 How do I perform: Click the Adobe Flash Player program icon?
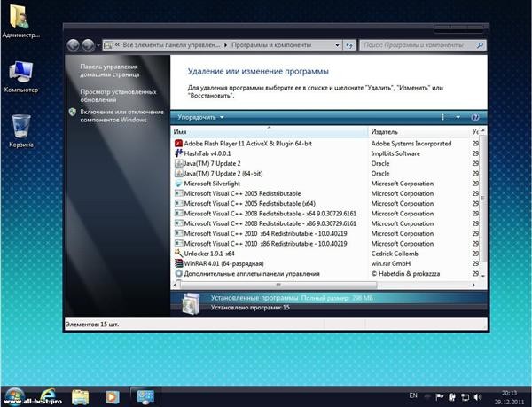178,144
